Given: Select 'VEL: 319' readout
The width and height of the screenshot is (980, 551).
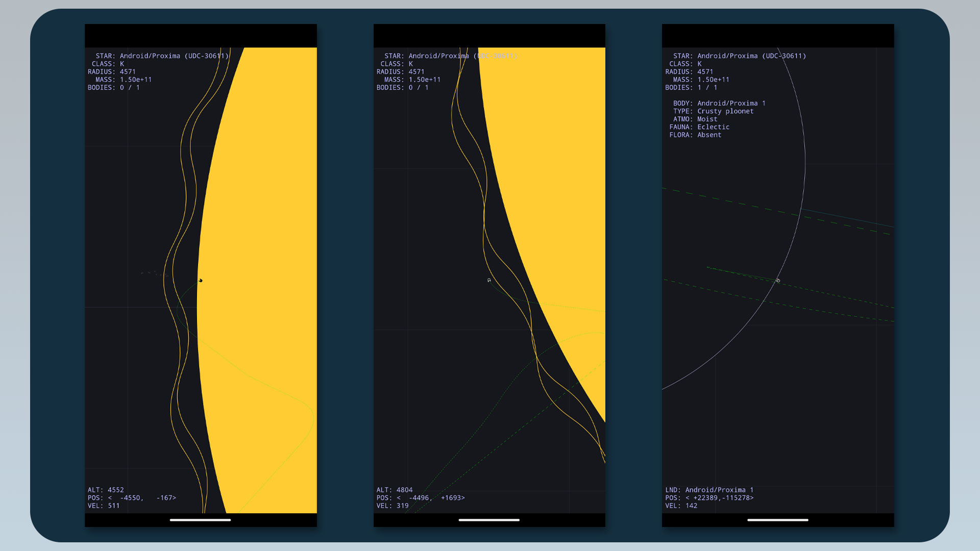Looking at the screenshot, I should (393, 506).
